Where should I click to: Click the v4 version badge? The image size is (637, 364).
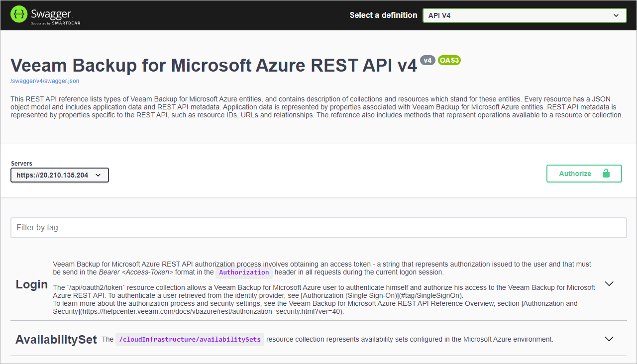[x=427, y=60]
